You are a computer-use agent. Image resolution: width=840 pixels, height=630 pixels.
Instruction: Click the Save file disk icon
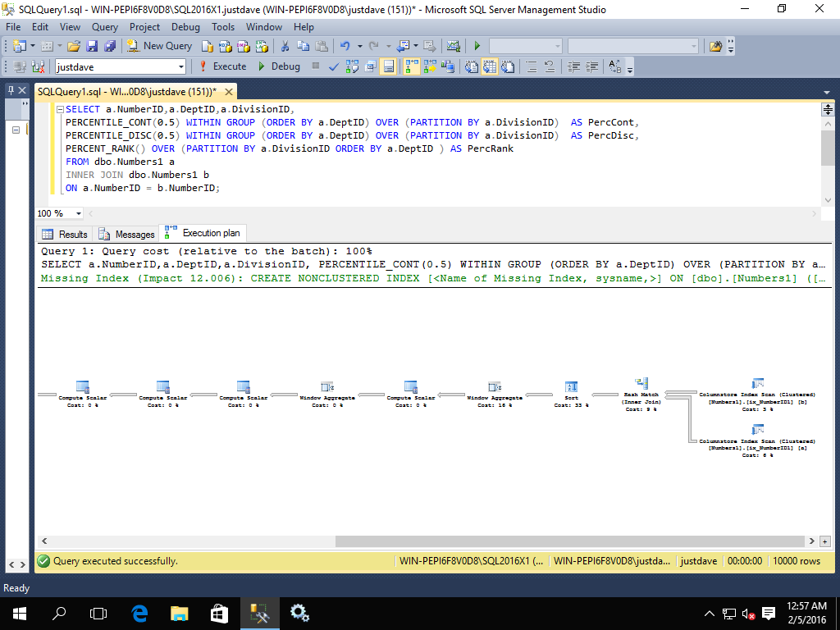tap(92, 46)
